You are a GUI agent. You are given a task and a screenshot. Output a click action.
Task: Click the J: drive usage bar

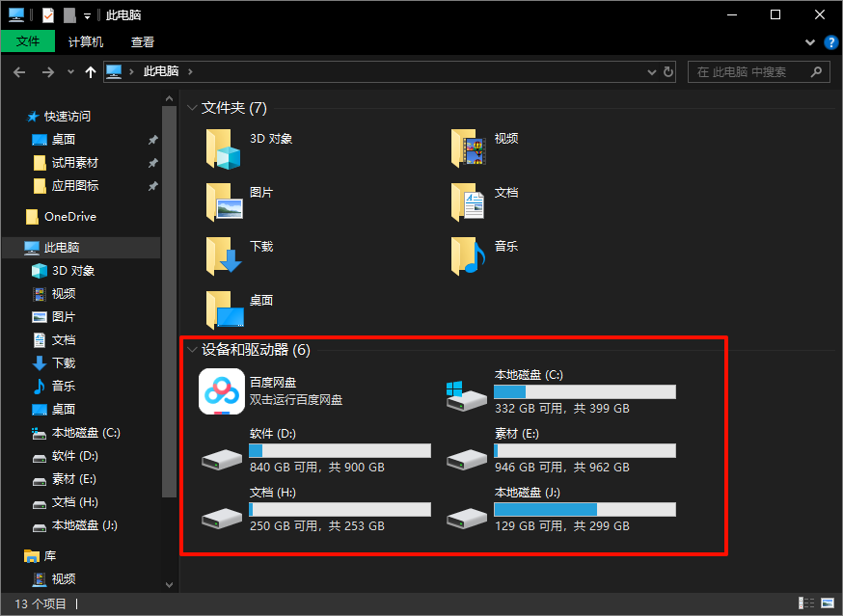(x=585, y=510)
